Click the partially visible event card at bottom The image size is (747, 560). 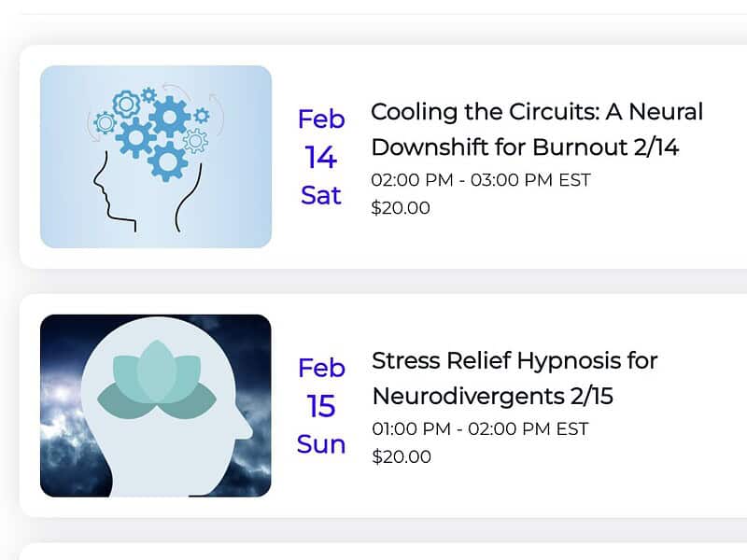373,552
